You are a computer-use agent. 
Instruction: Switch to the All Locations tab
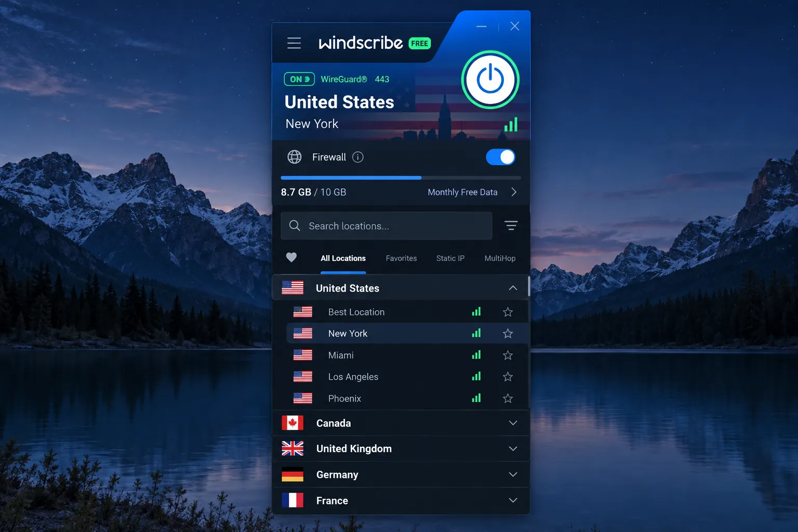(x=343, y=258)
